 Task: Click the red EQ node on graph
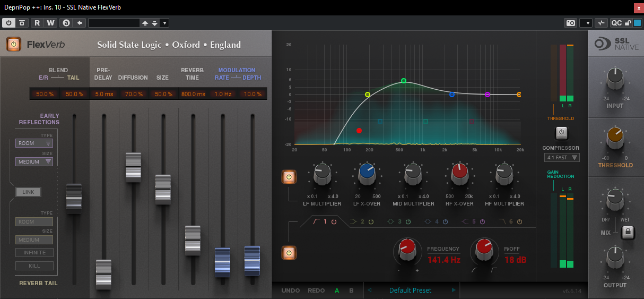(x=359, y=130)
